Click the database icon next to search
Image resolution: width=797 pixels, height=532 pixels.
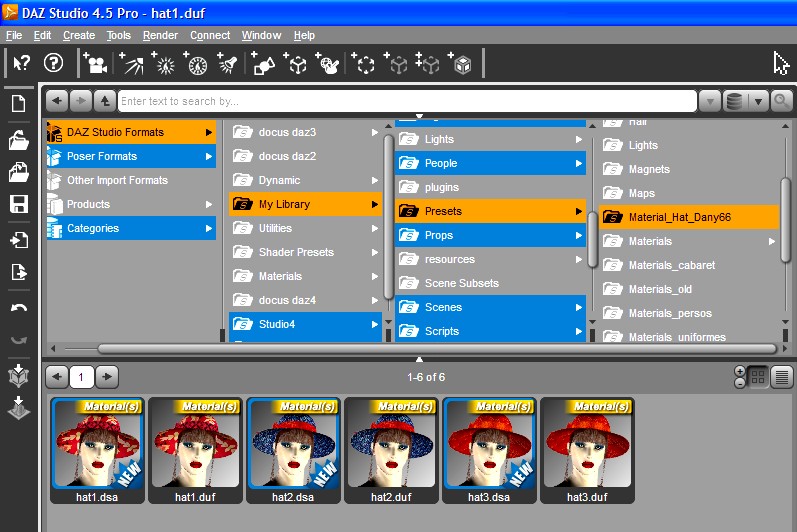(734, 102)
